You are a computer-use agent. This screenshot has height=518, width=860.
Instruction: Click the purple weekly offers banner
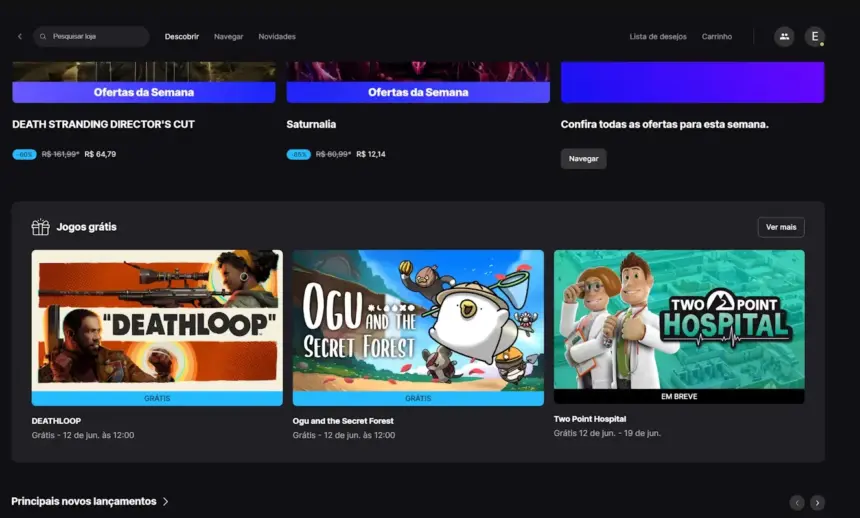coord(692,82)
